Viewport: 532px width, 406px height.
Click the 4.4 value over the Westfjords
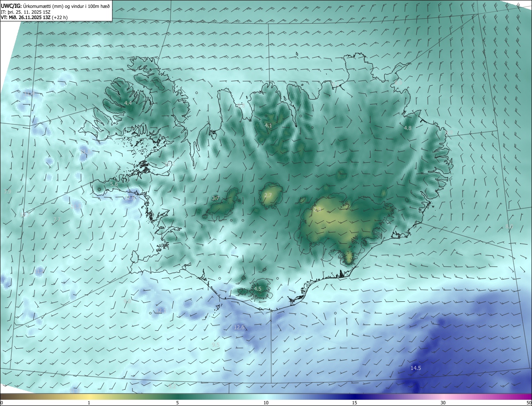[128, 103]
